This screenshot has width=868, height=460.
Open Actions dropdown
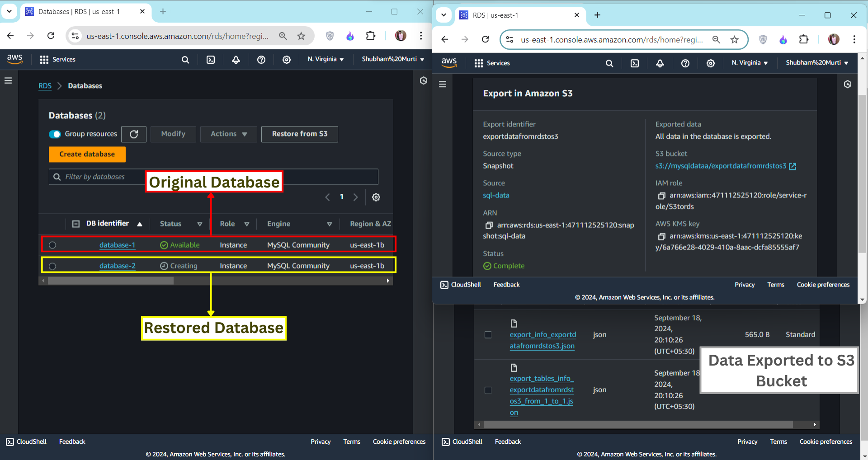point(229,134)
